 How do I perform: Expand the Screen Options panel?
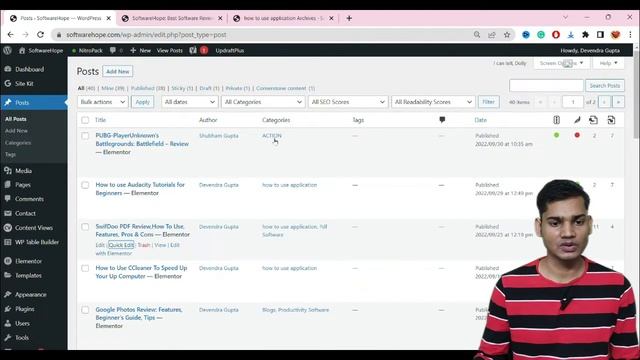point(561,63)
